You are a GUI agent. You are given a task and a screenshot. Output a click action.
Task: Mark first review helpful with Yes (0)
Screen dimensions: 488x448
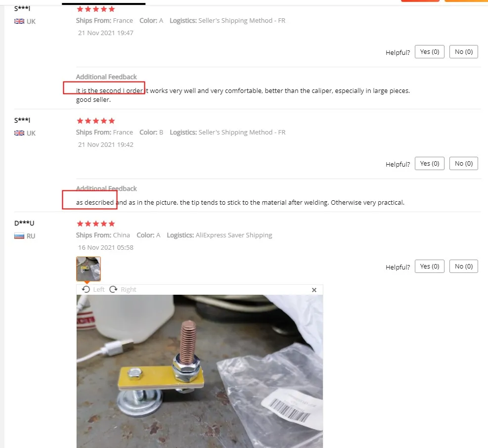point(430,52)
